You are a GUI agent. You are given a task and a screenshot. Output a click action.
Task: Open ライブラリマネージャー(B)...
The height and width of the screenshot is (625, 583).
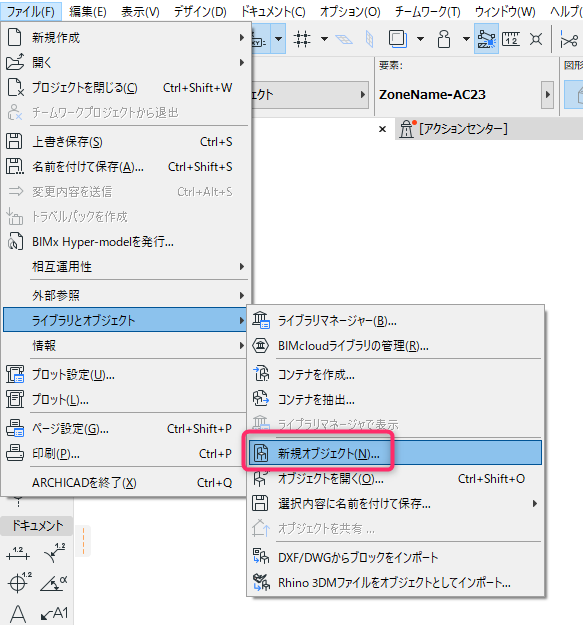(x=395, y=321)
